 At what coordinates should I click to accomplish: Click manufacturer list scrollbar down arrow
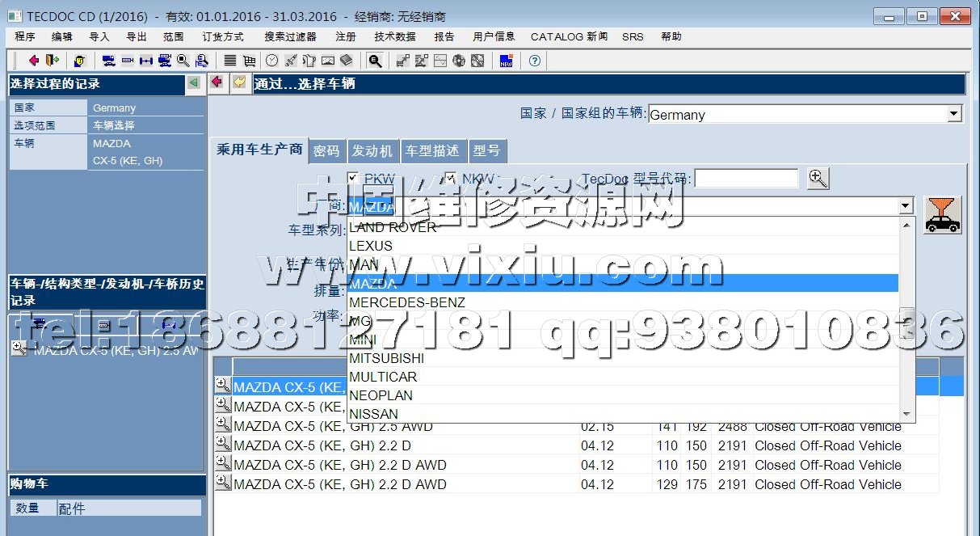tap(907, 414)
